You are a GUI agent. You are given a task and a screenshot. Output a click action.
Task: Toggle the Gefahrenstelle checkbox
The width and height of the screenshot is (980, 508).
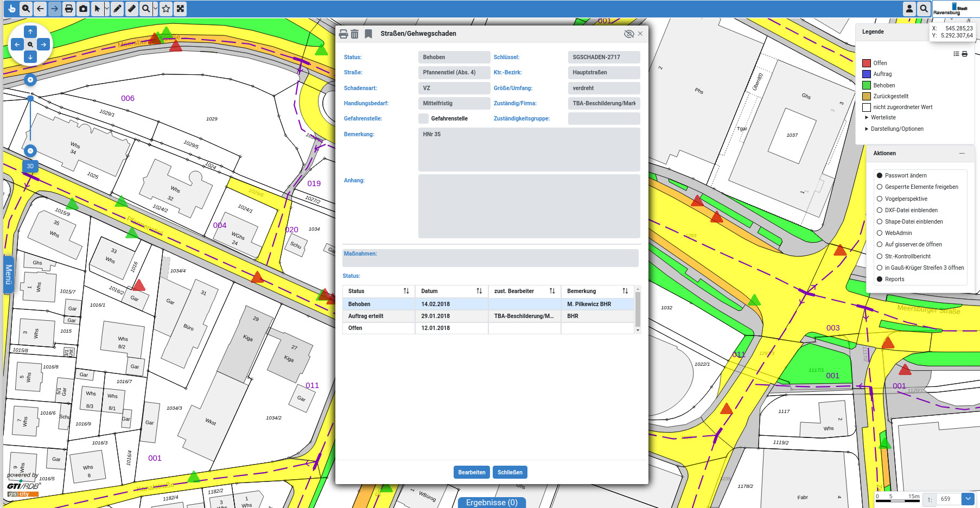[x=423, y=118]
